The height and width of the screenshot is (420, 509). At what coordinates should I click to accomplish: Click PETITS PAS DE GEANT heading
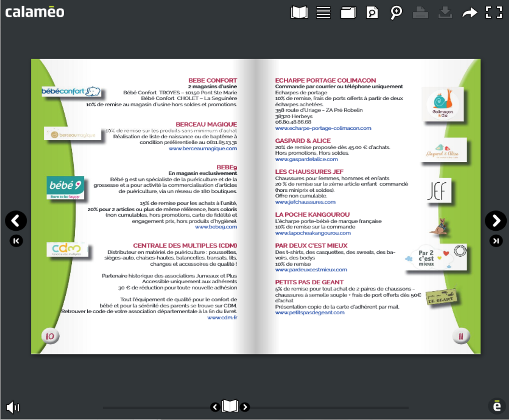(309, 282)
